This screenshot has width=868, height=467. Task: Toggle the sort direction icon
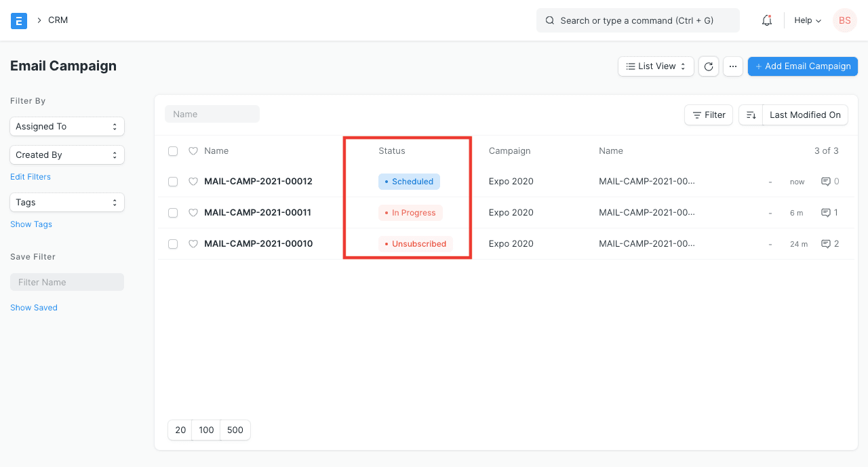pos(751,115)
